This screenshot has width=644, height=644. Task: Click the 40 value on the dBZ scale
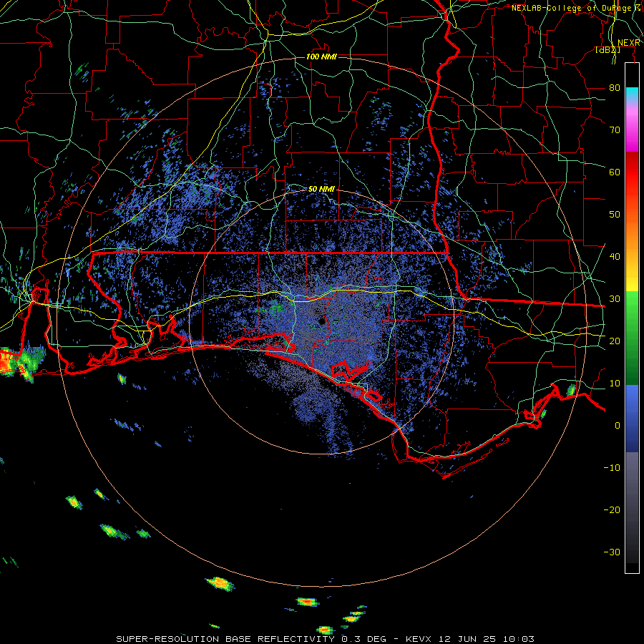click(x=615, y=256)
